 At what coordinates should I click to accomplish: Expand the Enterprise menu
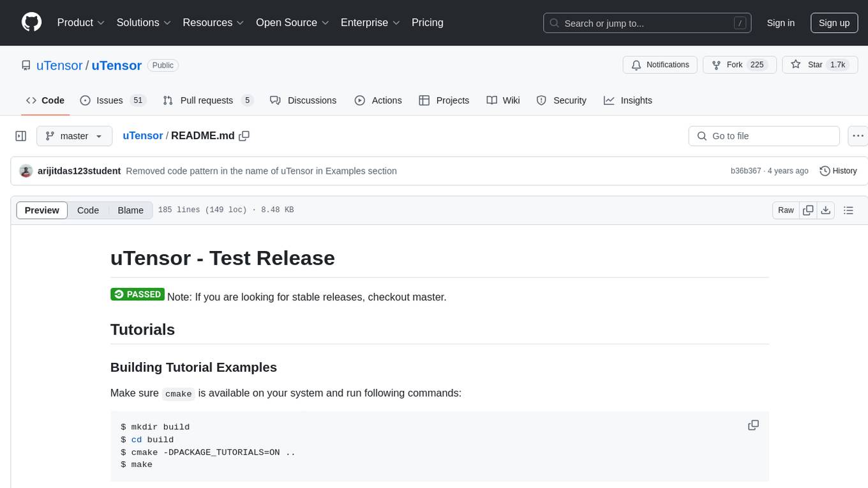point(370,22)
